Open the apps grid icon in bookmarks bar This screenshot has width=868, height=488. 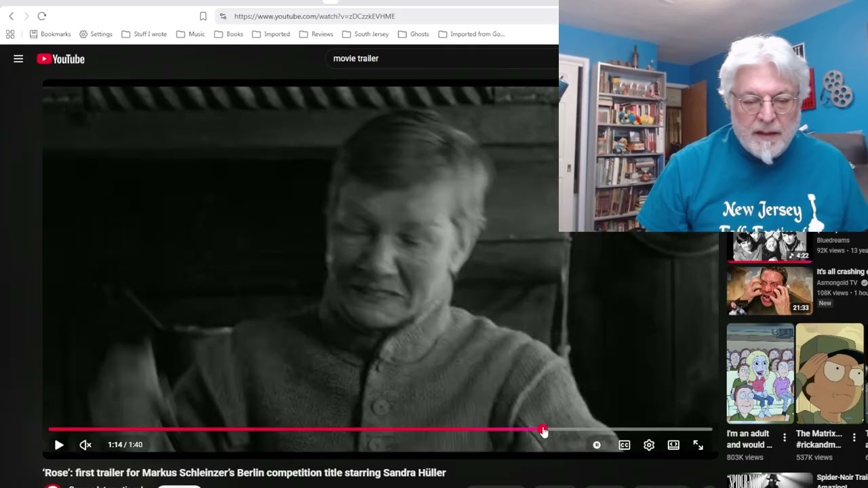[10, 34]
